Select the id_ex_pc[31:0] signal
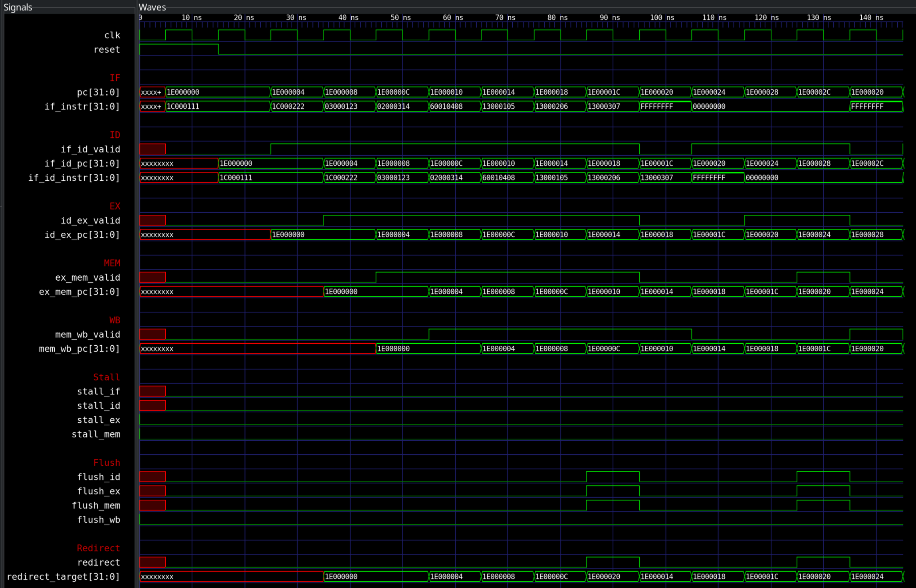Image resolution: width=916 pixels, height=588 pixels. pos(82,235)
